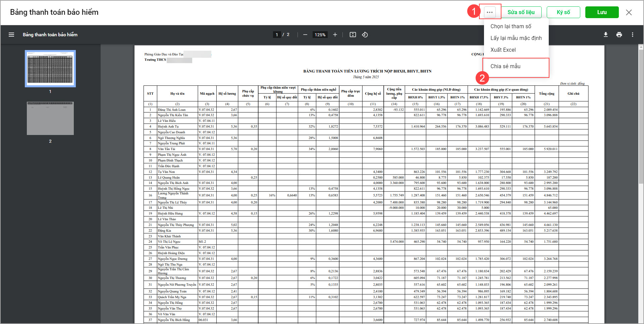Click the BHXH 17.5% column header
Viewport: 644px width, 324px height.
[479, 97]
